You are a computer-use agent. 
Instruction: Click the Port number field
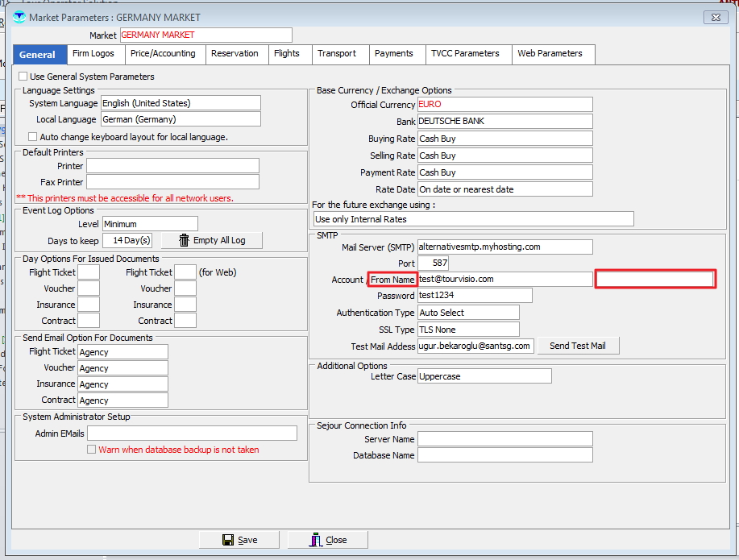[433, 263]
